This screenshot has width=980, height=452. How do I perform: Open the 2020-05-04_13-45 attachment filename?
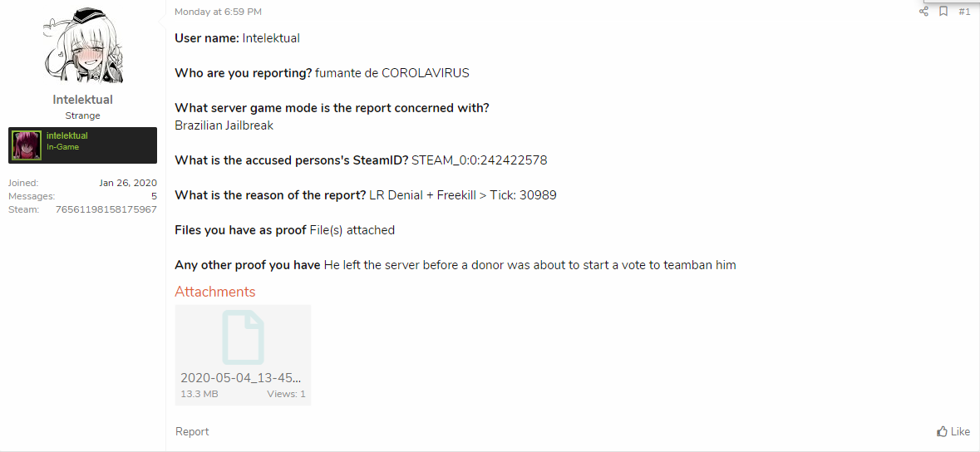(241, 378)
